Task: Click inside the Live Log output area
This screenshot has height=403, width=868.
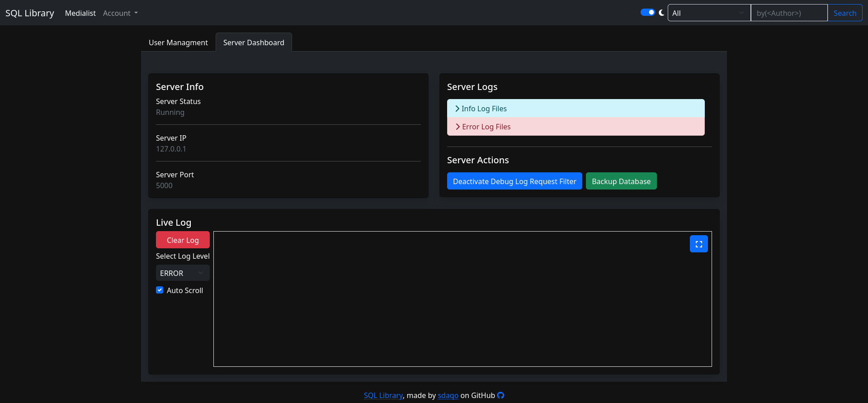Action: (462, 299)
